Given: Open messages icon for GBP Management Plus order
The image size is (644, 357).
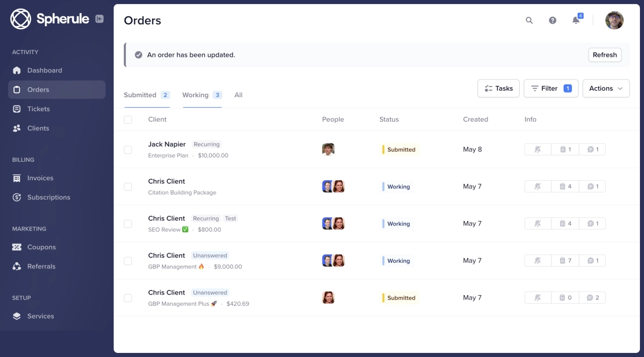Looking at the screenshot, I should click(592, 298).
